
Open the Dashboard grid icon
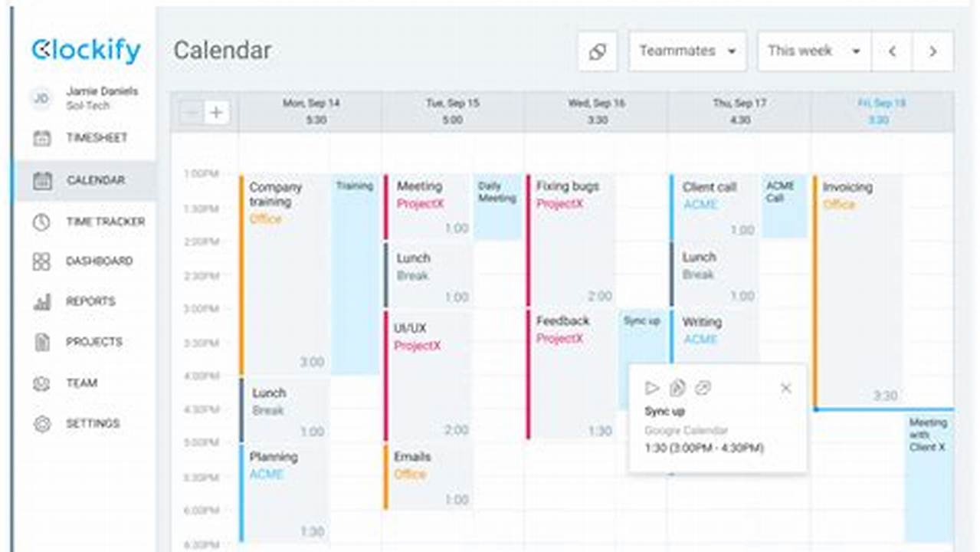point(41,262)
